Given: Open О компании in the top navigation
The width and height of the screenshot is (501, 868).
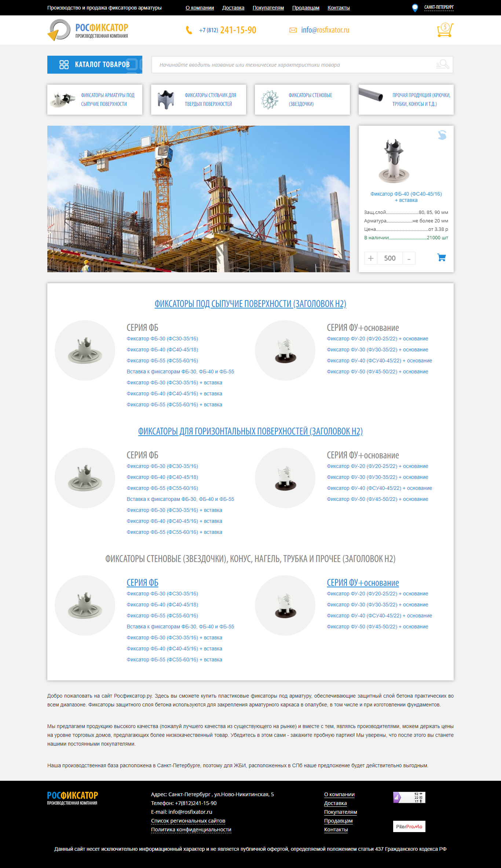Looking at the screenshot, I should point(200,8).
